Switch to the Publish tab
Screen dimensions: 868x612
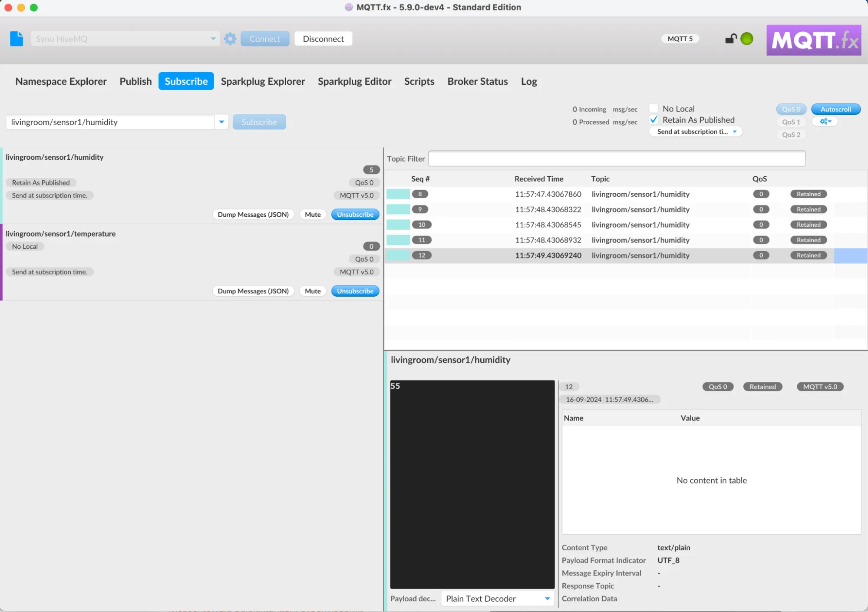pos(135,81)
